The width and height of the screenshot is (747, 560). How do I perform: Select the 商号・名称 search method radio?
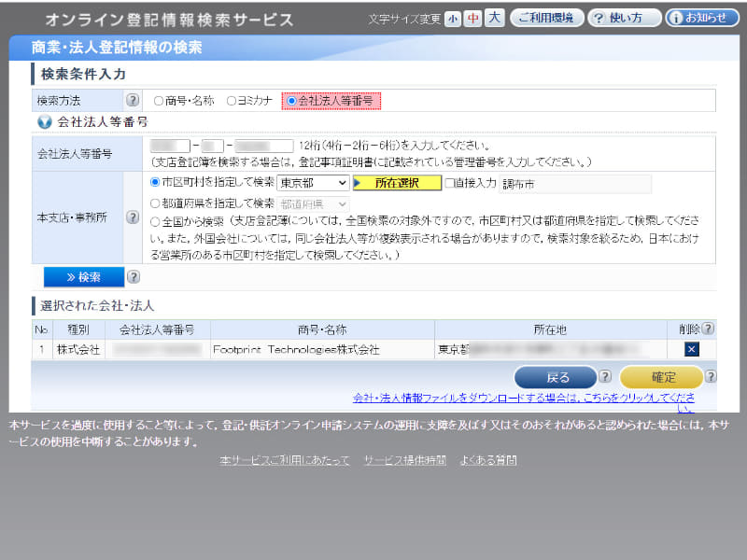(158, 99)
